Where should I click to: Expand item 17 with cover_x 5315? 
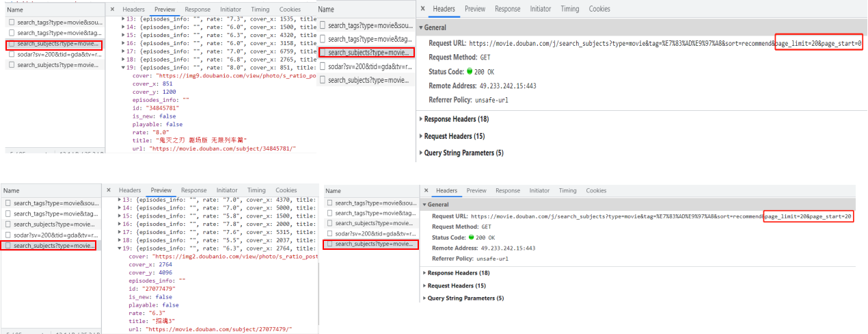point(120,232)
